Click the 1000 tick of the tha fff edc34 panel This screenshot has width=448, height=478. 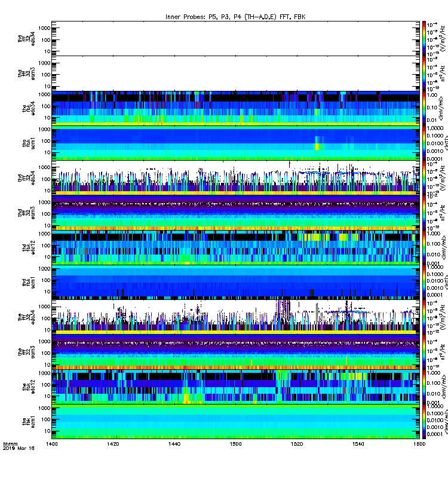(x=44, y=28)
